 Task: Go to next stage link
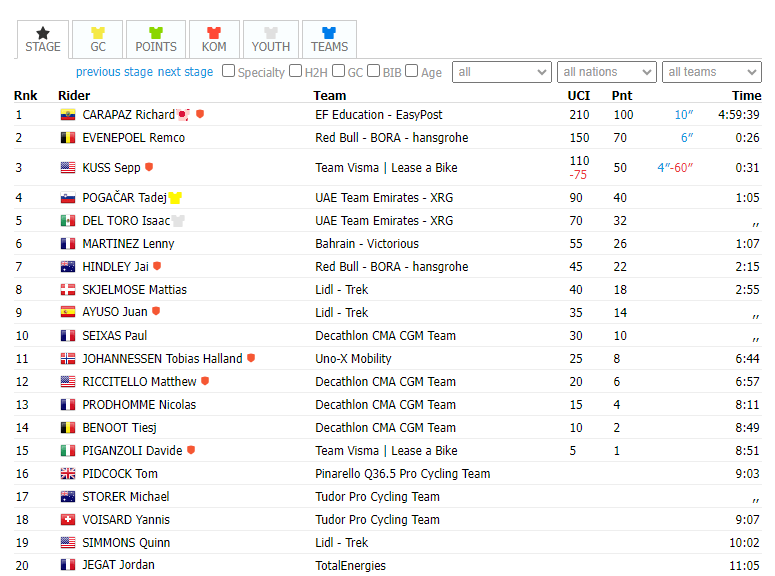tap(185, 72)
